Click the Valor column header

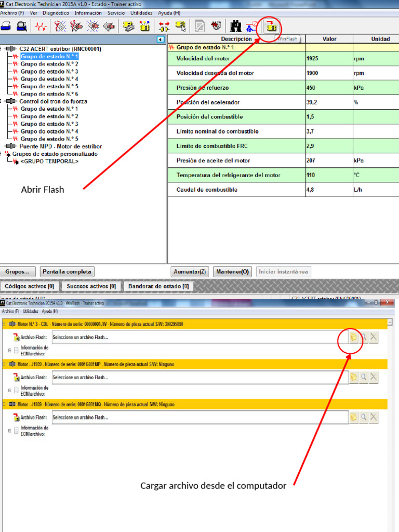329,38
